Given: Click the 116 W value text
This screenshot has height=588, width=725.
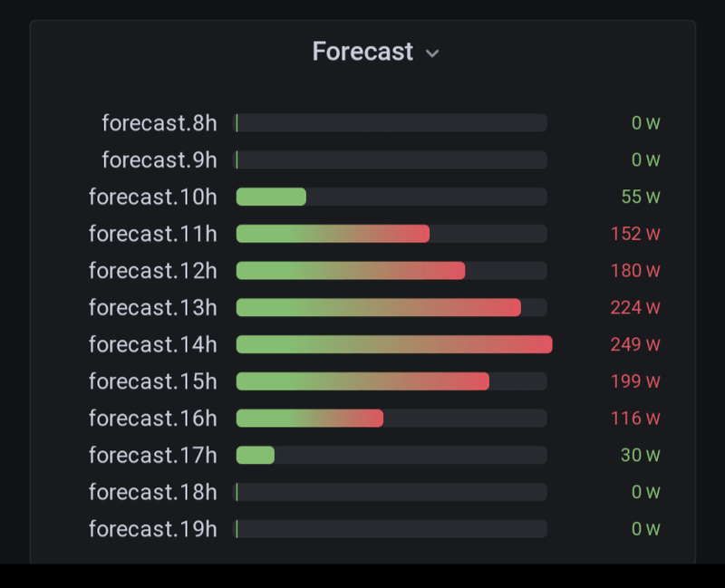Looking at the screenshot, I should (635, 419).
